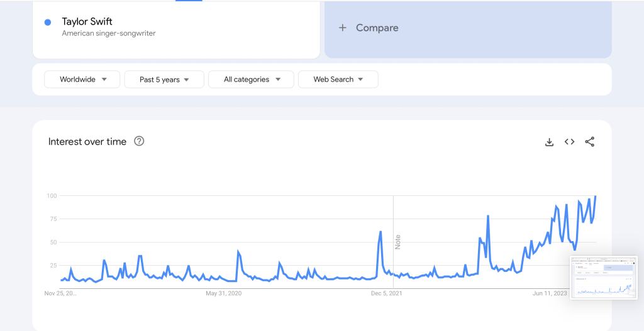This screenshot has height=331, width=644.
Task: Click the blue dot next to Taylor Swift
Action: point(48,23)
